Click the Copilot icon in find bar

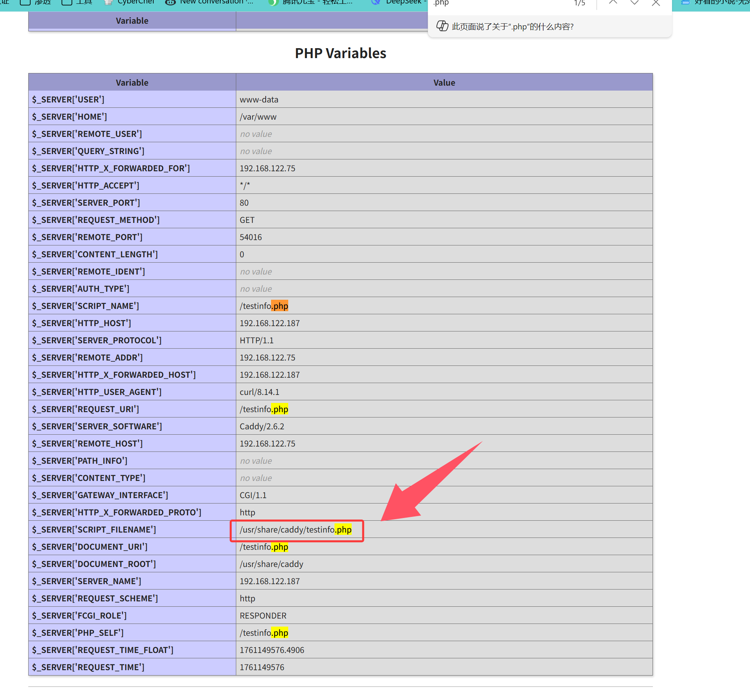pos(442,26)
